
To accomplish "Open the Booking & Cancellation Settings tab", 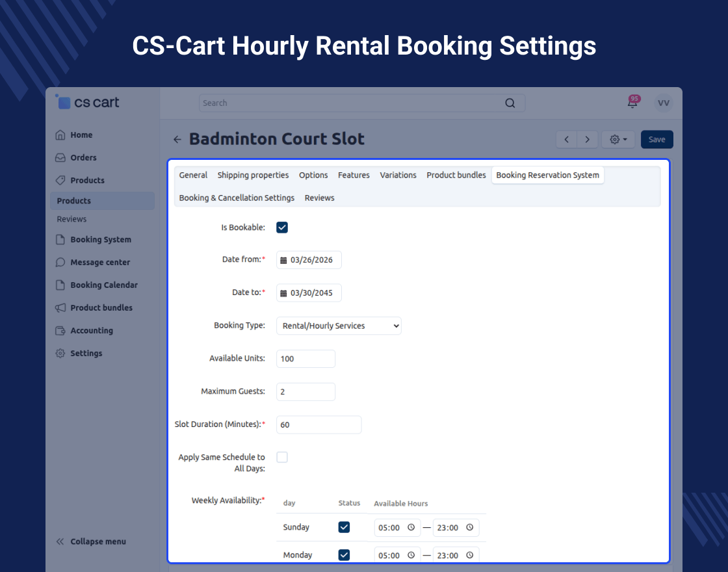I will coord(237,198).
